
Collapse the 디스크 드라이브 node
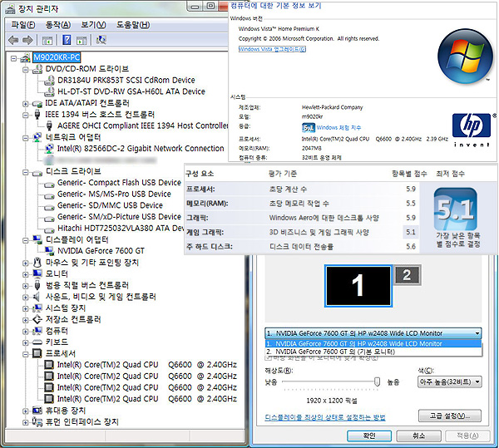pyautogui.click(x=26, y=173)
